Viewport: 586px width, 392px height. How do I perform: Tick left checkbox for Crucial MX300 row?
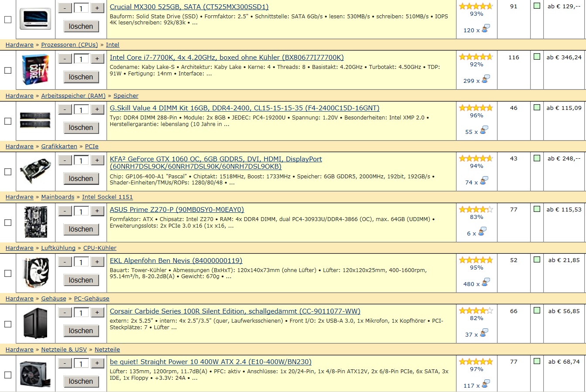pos(8,20)
